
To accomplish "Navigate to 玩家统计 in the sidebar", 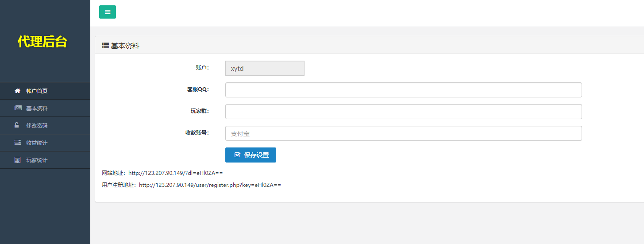I will coord(37,160).
